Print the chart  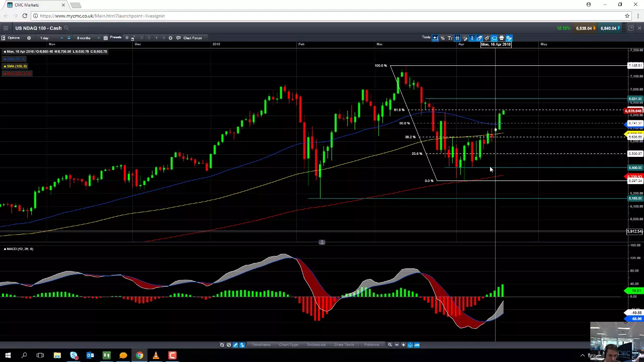point(502,38)
